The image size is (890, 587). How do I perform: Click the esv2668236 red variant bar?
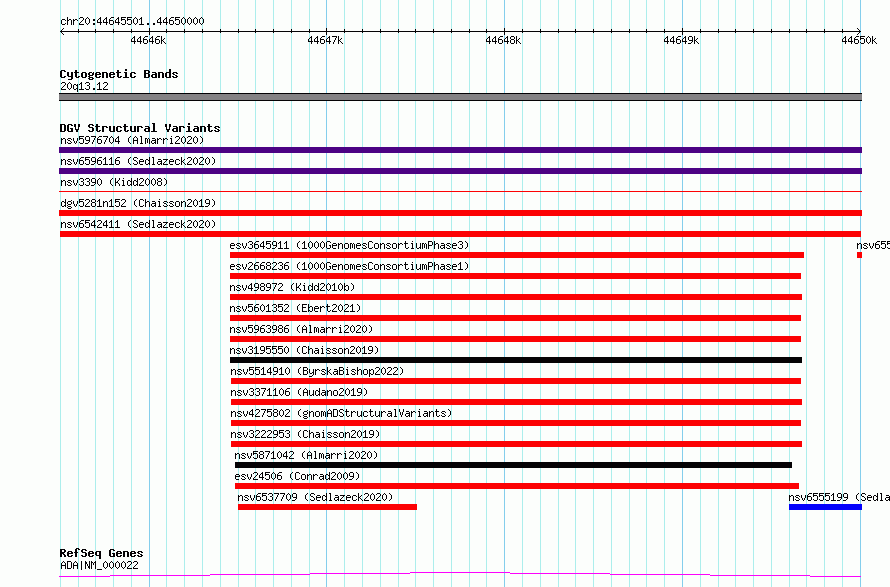[515, 276]
